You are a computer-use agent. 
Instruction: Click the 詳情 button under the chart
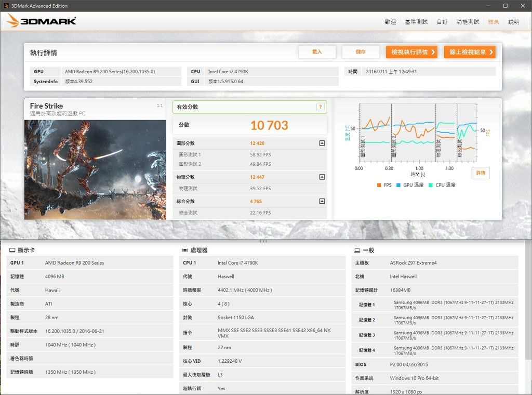481,173
